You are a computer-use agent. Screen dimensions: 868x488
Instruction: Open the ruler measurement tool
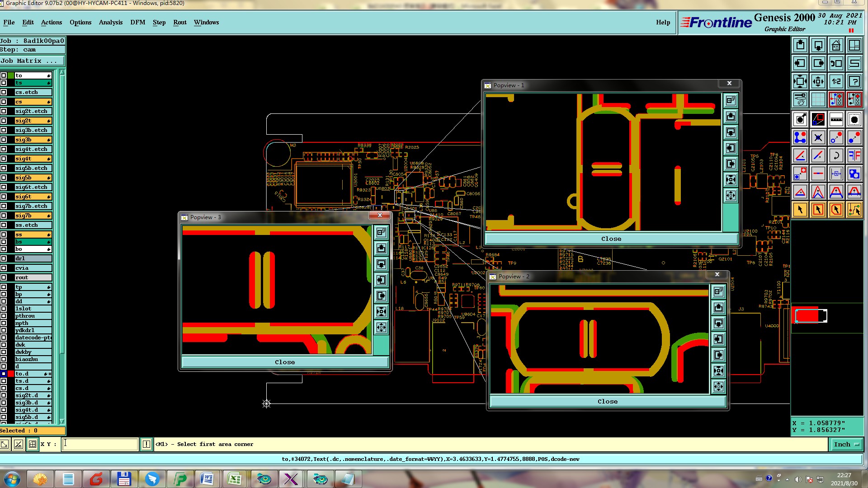click(x=836, y=120)
